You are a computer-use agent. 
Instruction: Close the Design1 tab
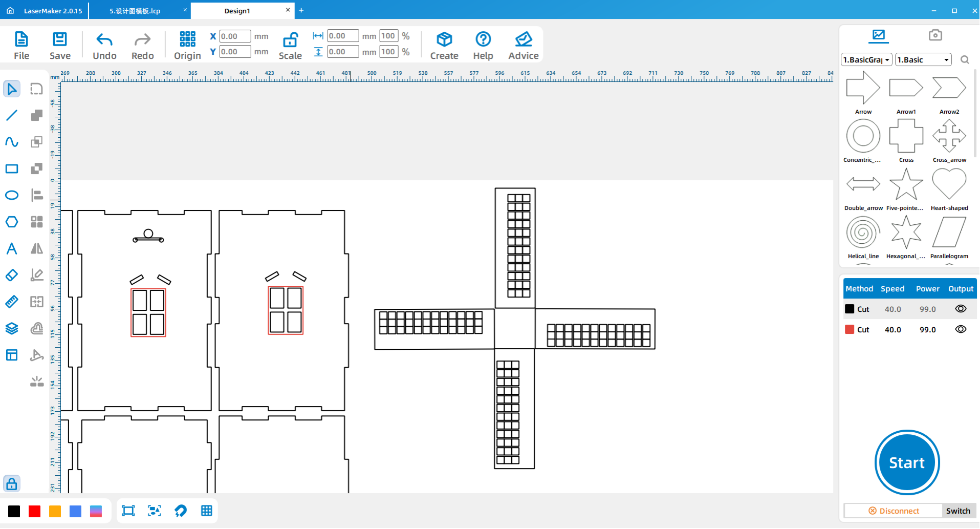(288, 10)
